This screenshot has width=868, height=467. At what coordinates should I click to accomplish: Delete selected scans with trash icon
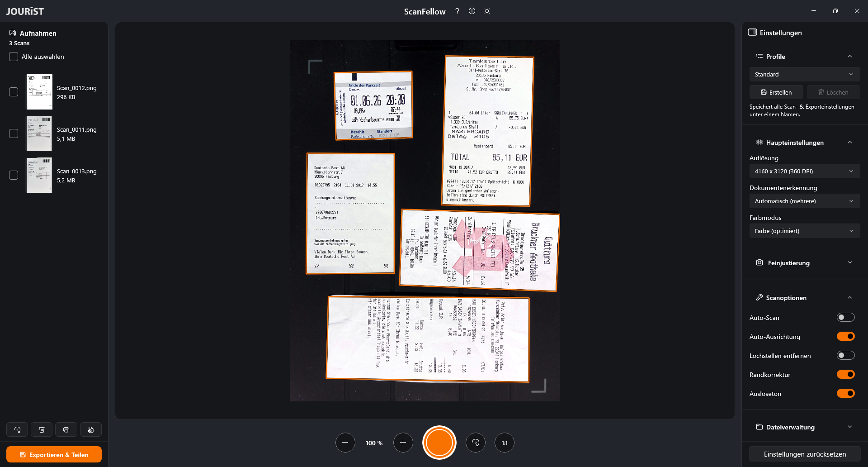pos(42,429)
